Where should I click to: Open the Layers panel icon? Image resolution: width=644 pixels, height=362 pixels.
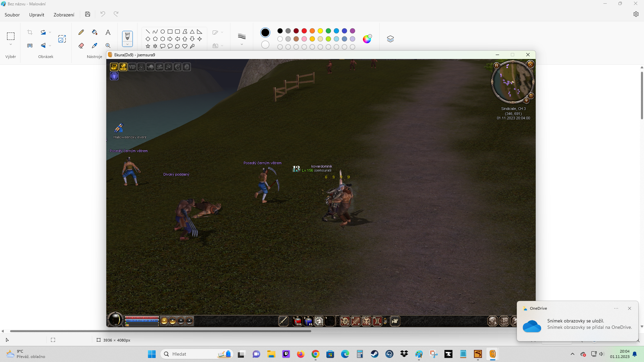point(390,39)
